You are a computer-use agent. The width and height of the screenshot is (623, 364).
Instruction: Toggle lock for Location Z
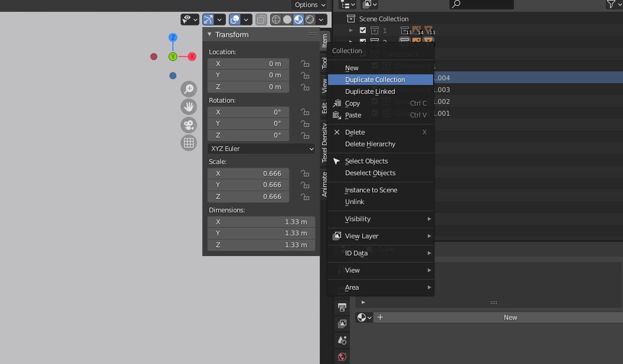pos(305,87)
